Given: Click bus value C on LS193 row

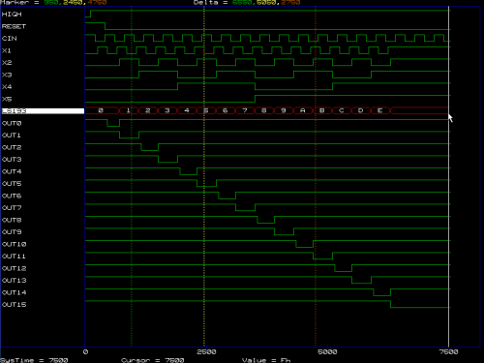Looking at the screenshot, I should pyautogui.click(x=341, y=110).
